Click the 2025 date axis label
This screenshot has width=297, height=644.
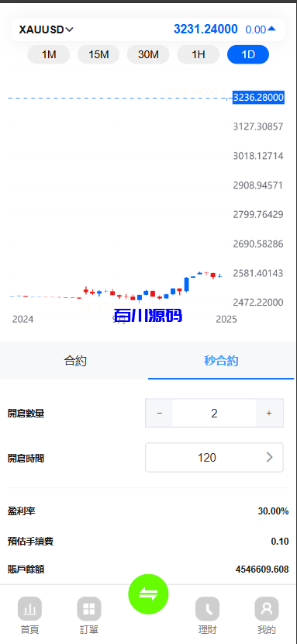[x=226, y=319]
